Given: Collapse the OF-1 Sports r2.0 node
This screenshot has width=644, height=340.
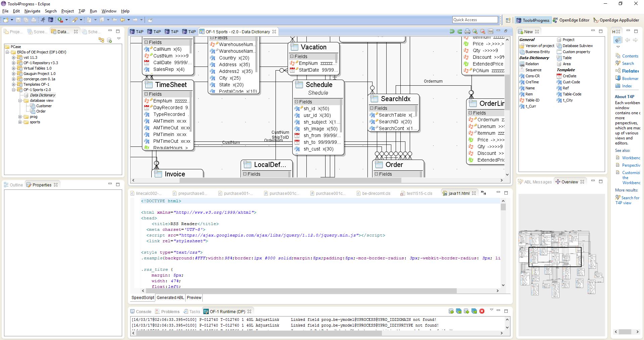Looking at the screenshot, I should coord(14,90).
